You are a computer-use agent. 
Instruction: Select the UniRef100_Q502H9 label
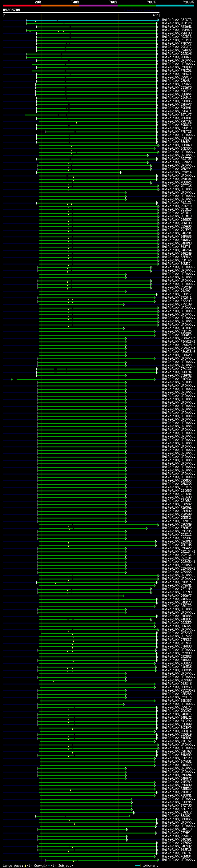[176, 287]
